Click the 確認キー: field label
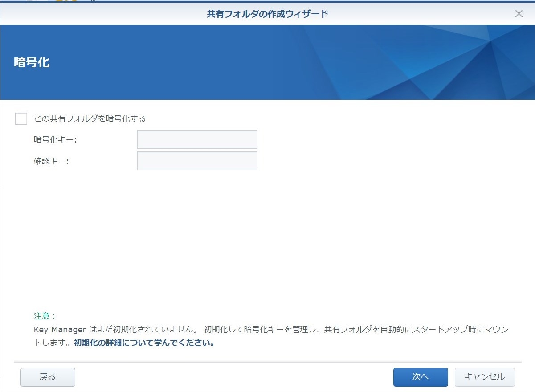This screenshot has width=535, height=392. (51, 161)
